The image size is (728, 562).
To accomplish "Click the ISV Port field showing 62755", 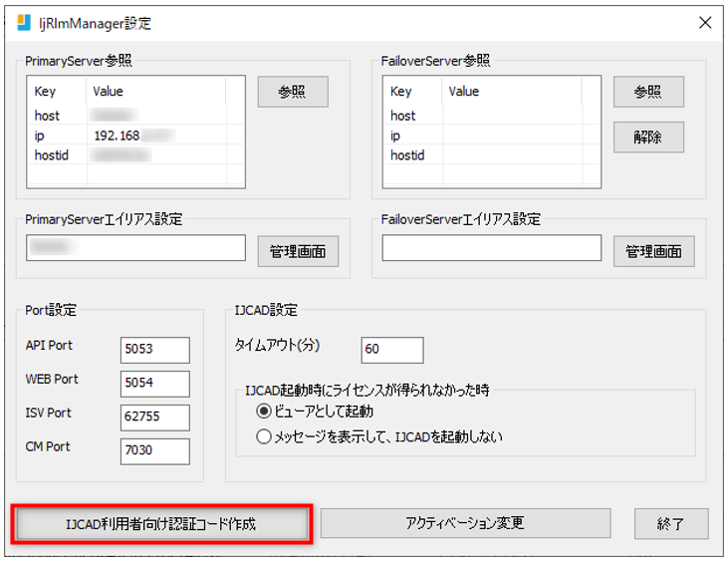I will pos(155,418).
